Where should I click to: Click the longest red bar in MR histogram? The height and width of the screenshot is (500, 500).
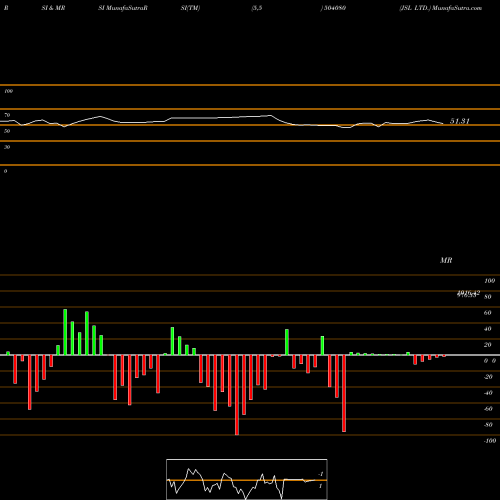237,395
